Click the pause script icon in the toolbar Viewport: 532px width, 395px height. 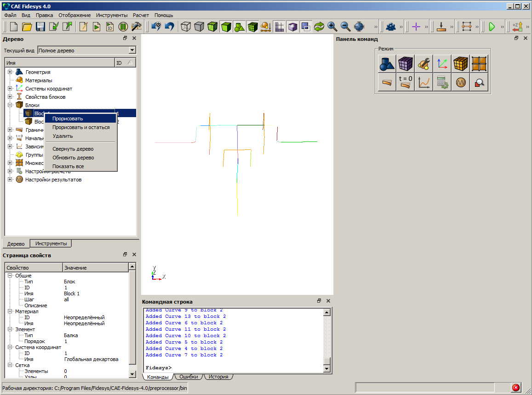123,27
